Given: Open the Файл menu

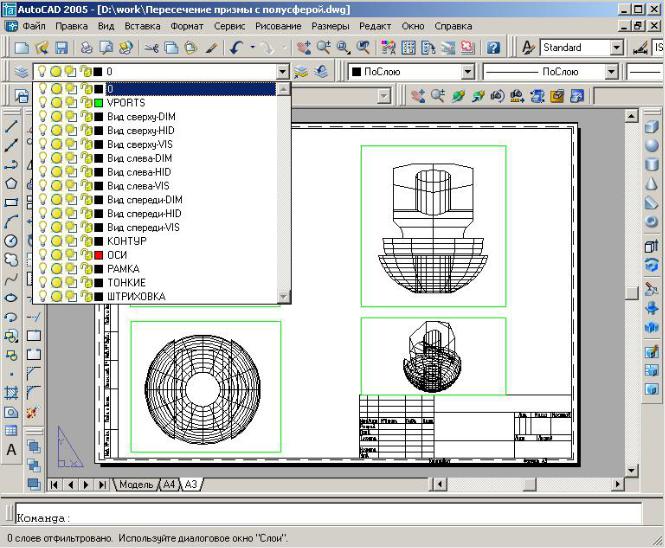Looking at the screenshot, I should (x=34, y=26).
